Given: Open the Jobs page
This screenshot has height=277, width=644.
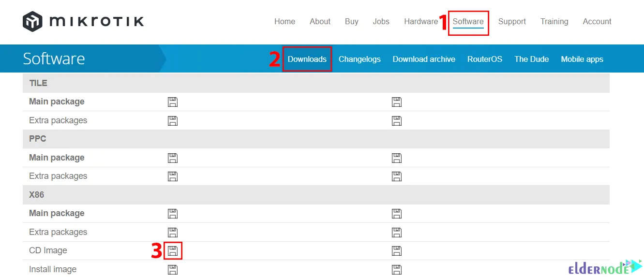Looking at the screenshot, I should point(381,21).
